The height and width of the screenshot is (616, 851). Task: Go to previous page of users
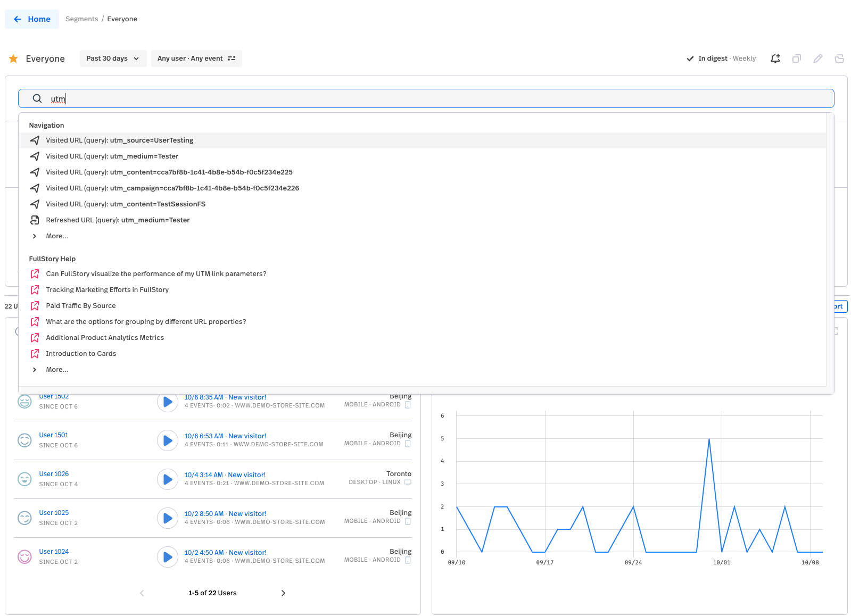click(x=142, y=593)
